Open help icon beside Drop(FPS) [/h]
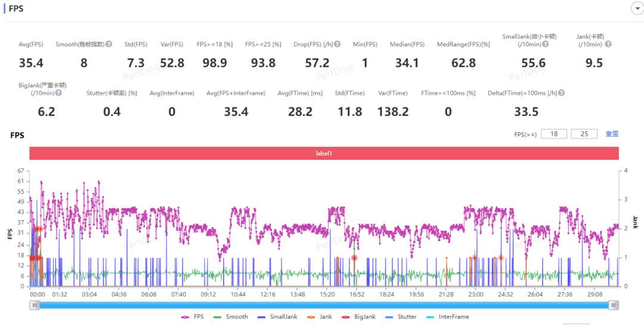The image size is (644, 325). pyautogui.click(x=337, y=44)
